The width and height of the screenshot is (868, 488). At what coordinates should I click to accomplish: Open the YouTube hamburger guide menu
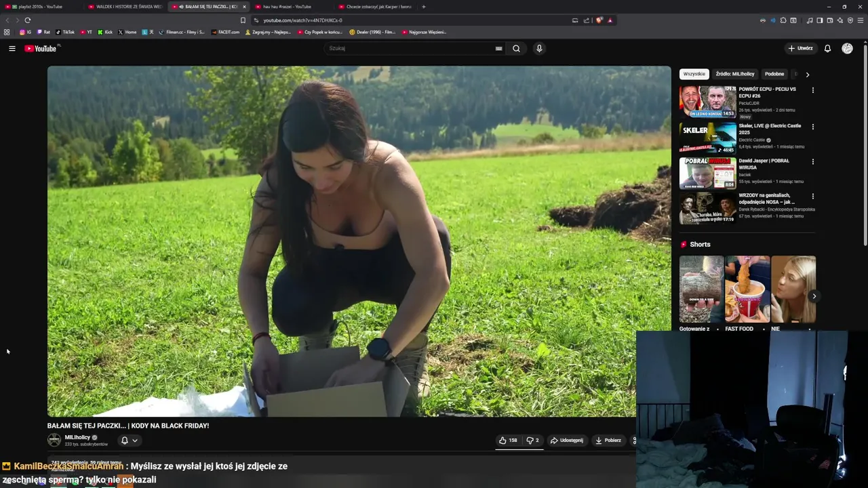coord(12,48)
